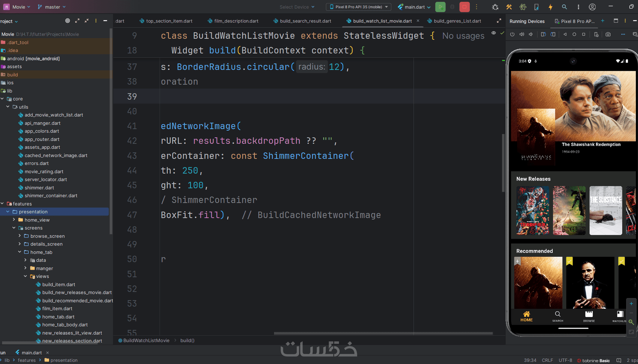Click the build() breadcrumb
Screen dimensions: 638x364
(x=187, y=341)
